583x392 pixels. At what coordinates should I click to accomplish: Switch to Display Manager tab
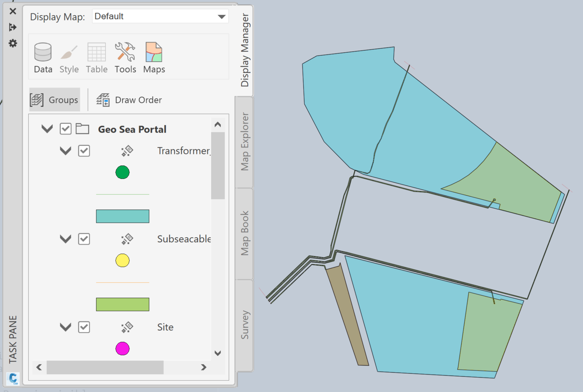point(245,50)
